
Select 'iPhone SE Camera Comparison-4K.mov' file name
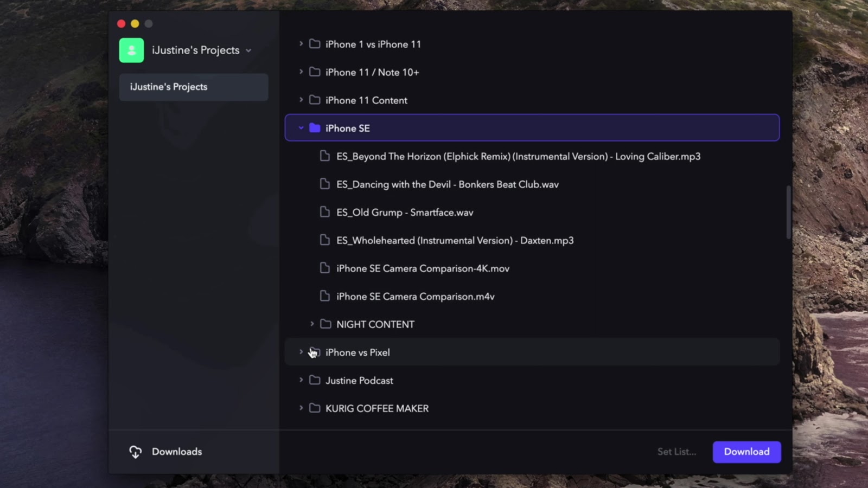click(423, 268)
